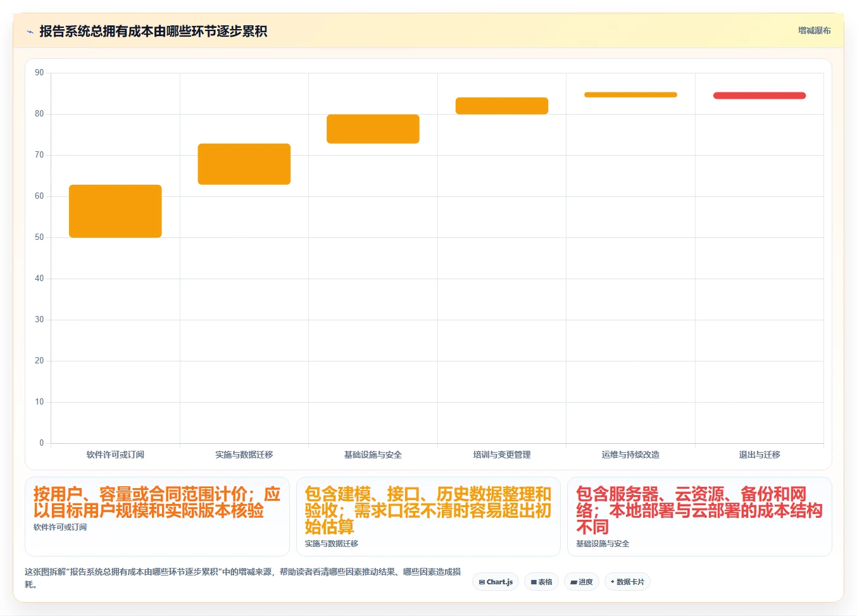857x616 pixels.
Task: Open the card about 包含服务器、云资源、备份和网络
Action: [699, 516]
